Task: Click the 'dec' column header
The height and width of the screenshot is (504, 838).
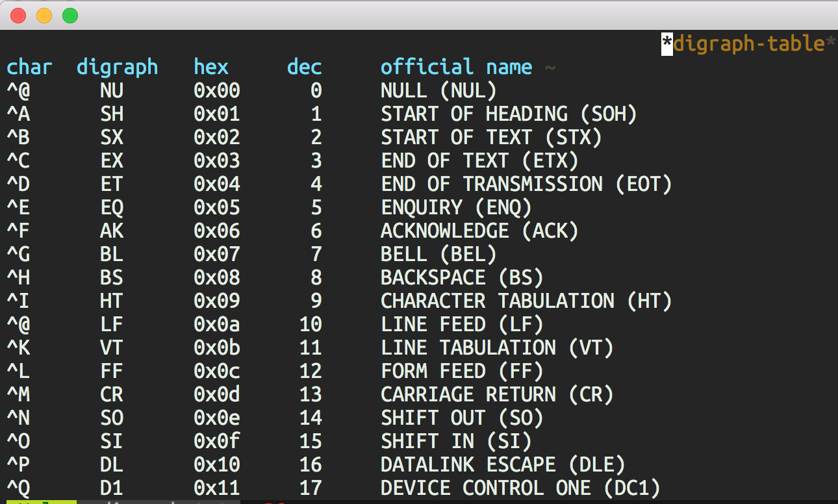Action: point(304,67)
